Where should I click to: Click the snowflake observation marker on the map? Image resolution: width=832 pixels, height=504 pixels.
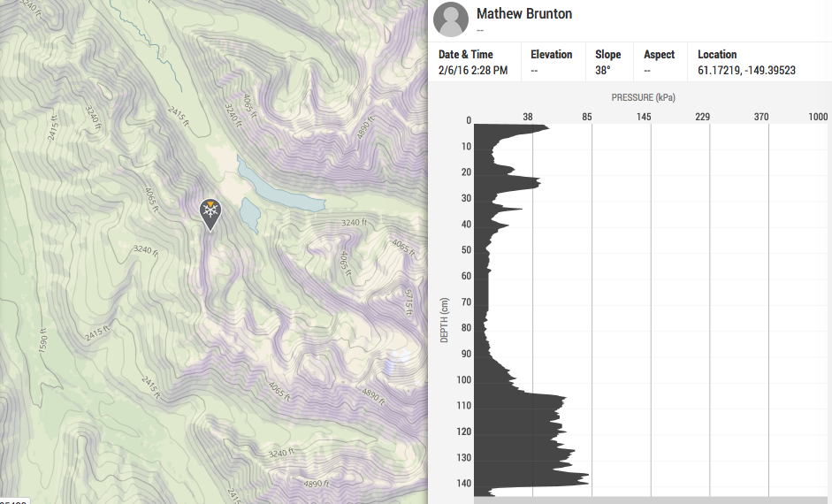[210, 214]
